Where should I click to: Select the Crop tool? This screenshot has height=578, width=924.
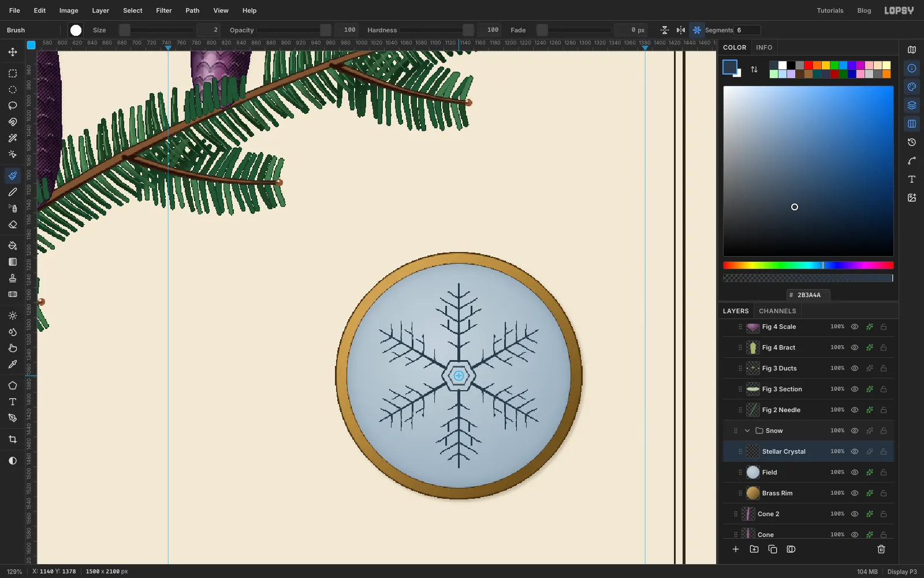pyautogui.click(x=13, y=439)
